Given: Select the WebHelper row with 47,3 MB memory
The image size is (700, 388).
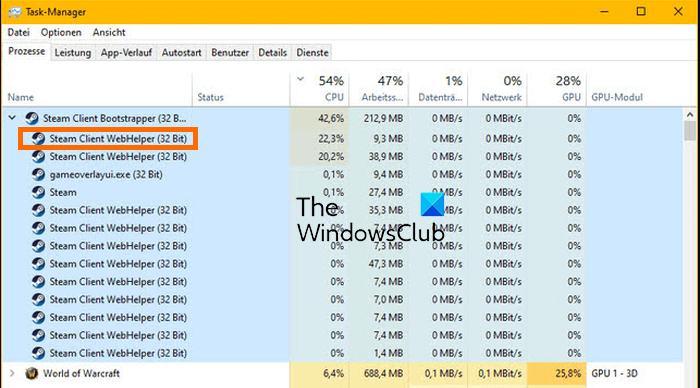Looking at the screenshot, I should [118, 264].
